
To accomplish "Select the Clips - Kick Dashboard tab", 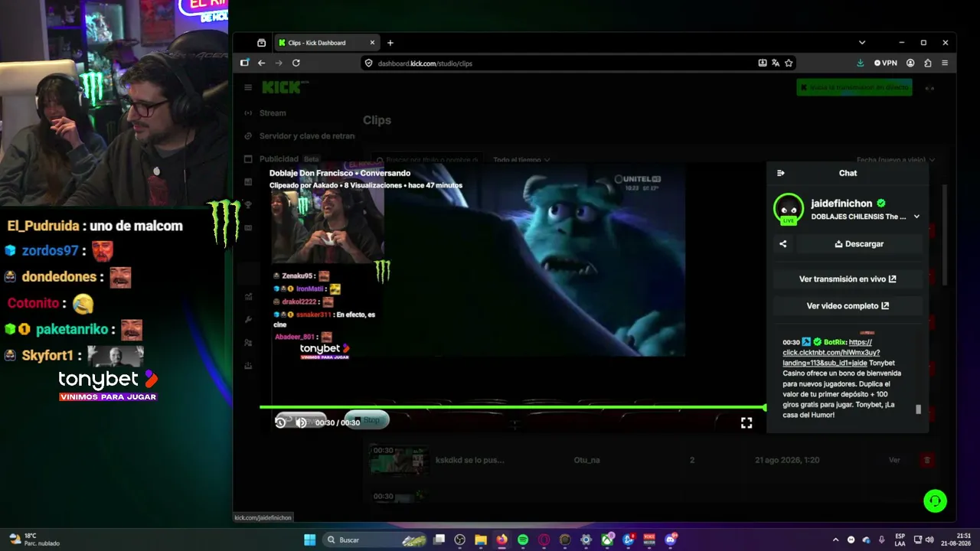I will (327, 43).
